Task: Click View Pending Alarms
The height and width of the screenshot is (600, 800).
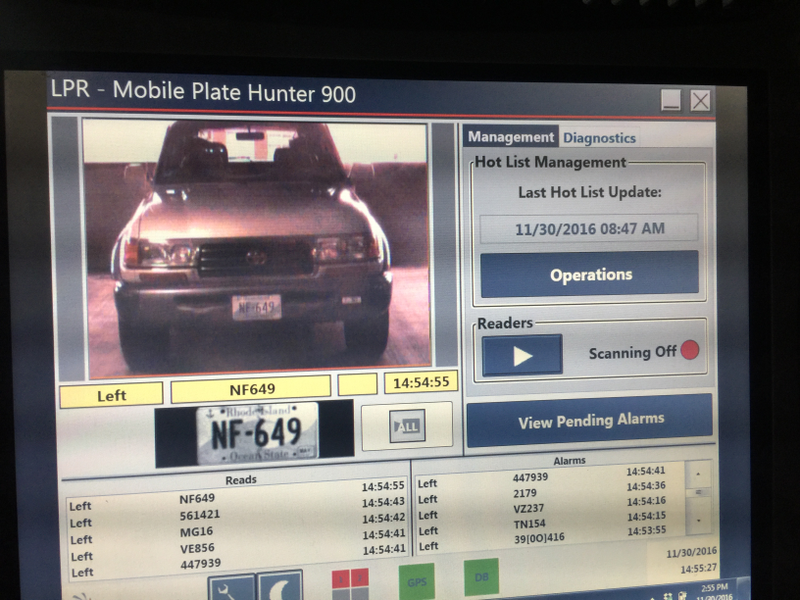Action: (x=590, y=420)
